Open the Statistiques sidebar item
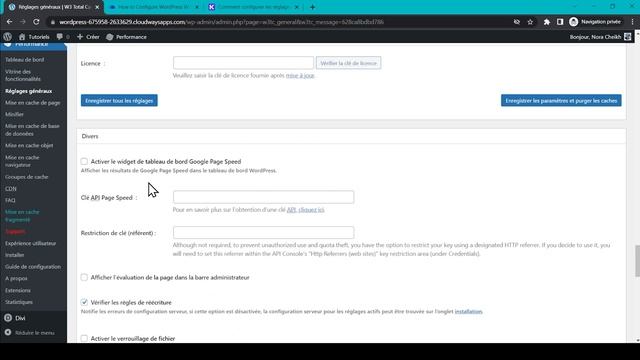Image resolution: width=640 pixels, height=360 pixels. point(19,302)
